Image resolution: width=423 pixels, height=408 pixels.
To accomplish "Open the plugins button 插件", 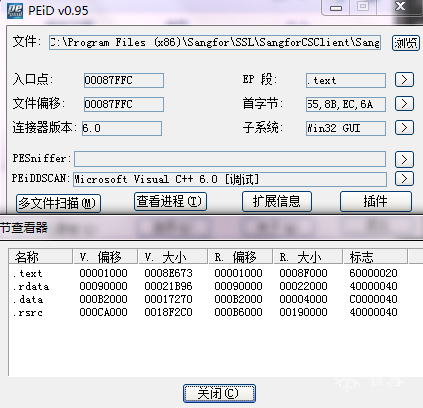I will pyautogui.click(x=376, y=201).
